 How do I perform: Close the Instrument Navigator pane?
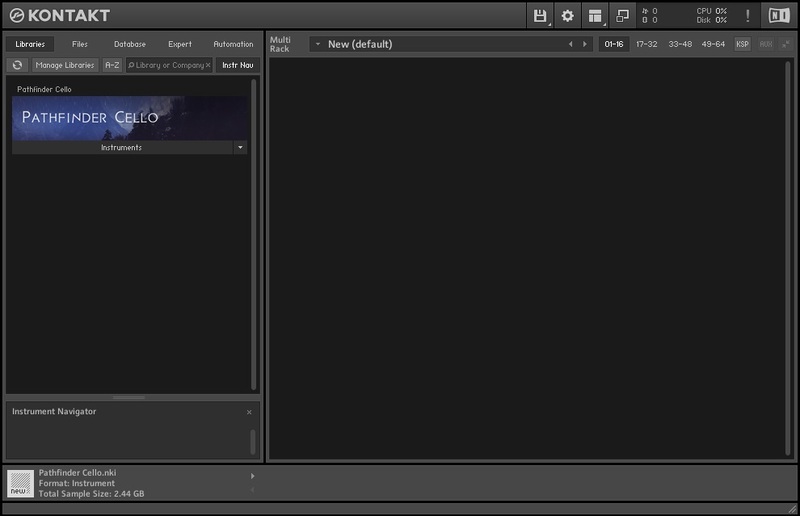(x=249, y=412)
